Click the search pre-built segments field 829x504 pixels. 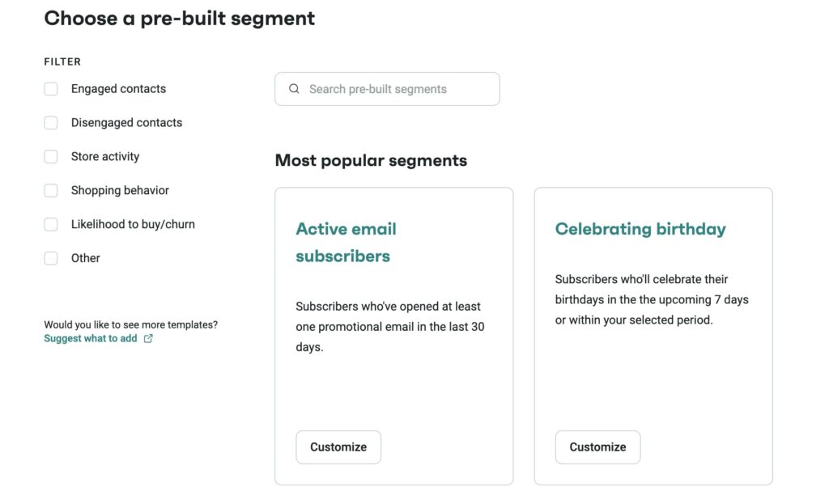[387, 88]
